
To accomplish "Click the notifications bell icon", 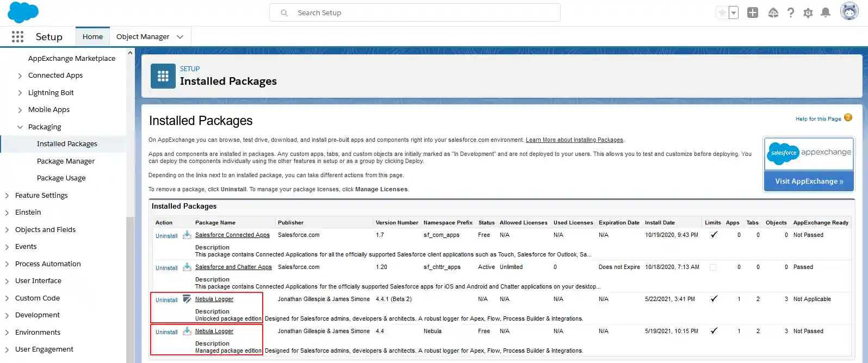I will (825, 12).
